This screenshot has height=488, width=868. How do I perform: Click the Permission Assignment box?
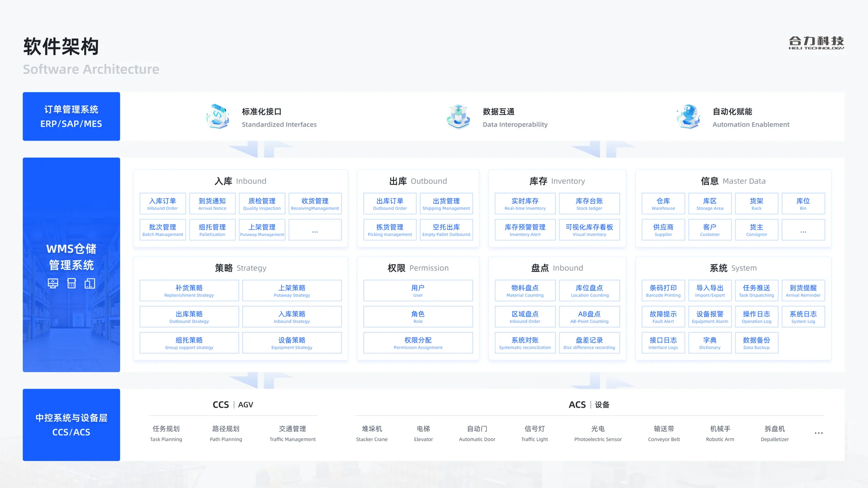(x=418, y=343)
